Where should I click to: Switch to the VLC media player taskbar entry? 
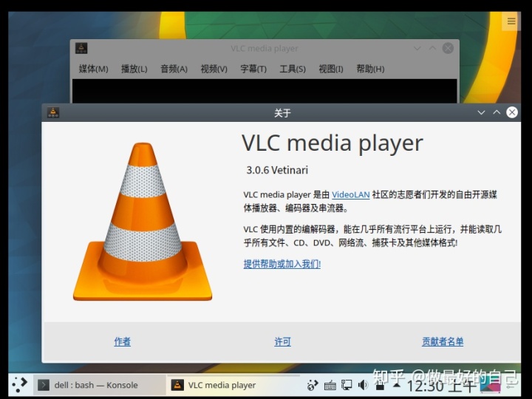coord(233,385)
